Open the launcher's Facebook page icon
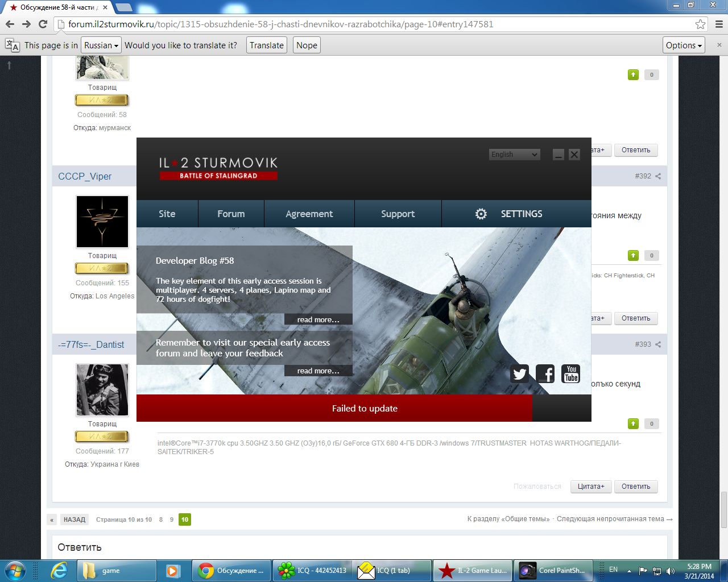This screenshot has height=582, width=728. pyautogui.click(x=545, y=373)
